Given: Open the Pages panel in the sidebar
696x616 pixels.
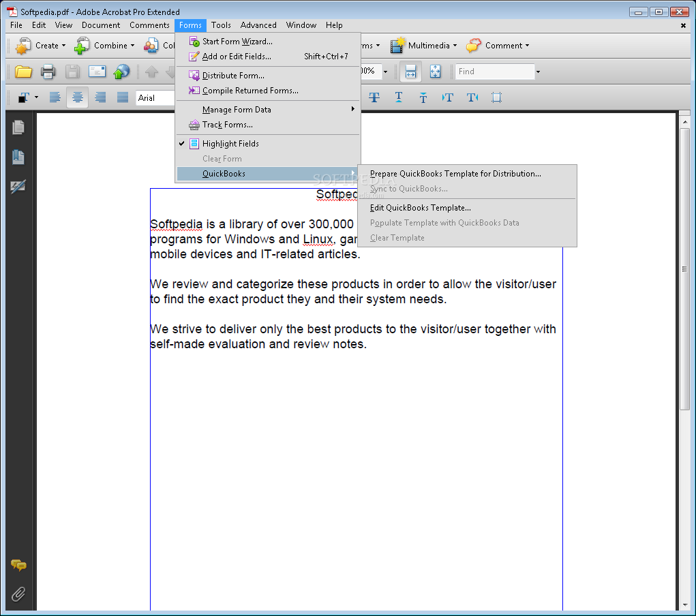Looking at the screenshot, I should [18, 128].
